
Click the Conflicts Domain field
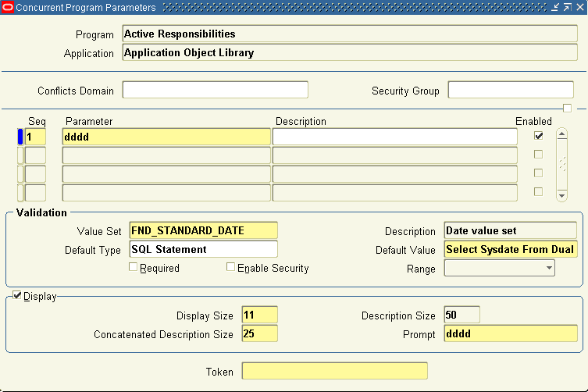click(x=215, y=90)
